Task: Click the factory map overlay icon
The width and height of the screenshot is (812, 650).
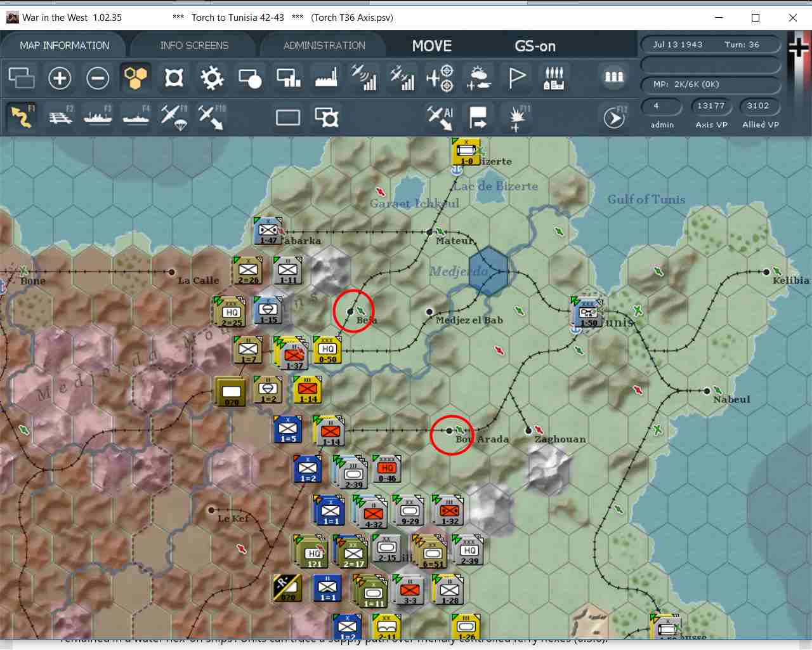Action: (x=326, y=78)
